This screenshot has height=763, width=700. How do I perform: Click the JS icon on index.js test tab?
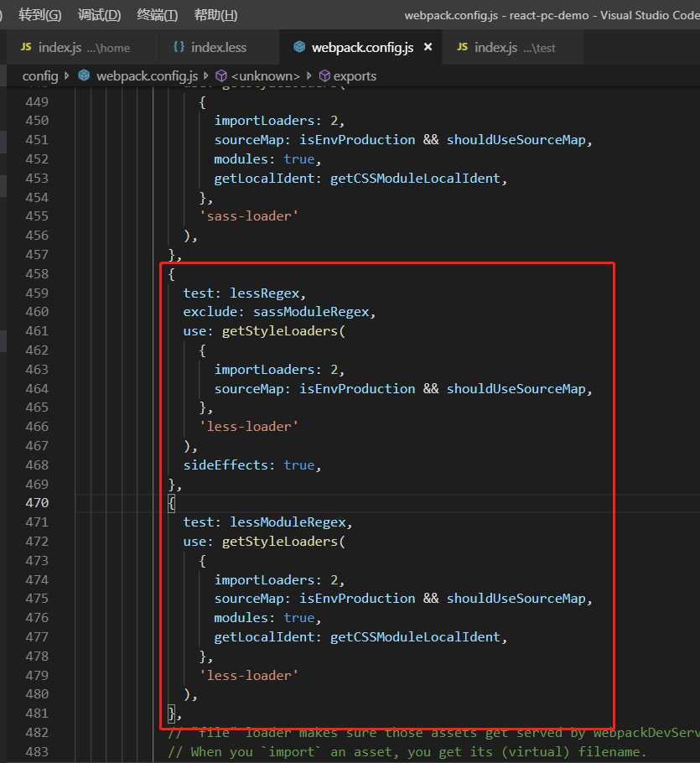pos(463,47)
